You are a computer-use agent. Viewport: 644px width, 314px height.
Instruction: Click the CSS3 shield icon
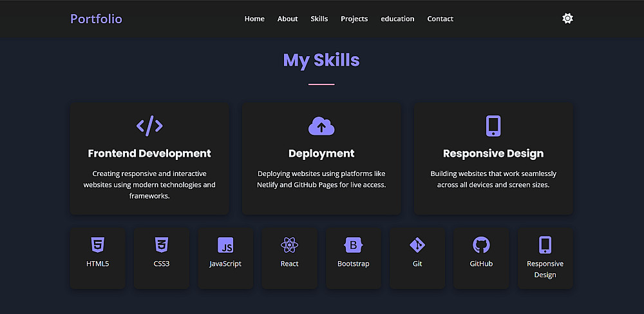pos(162,245)
